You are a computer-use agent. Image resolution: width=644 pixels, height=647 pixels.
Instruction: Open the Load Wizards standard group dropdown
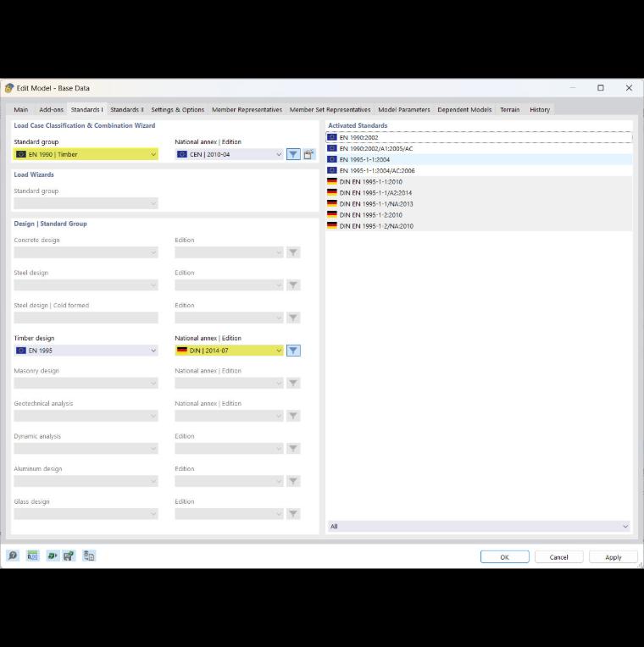86,203
